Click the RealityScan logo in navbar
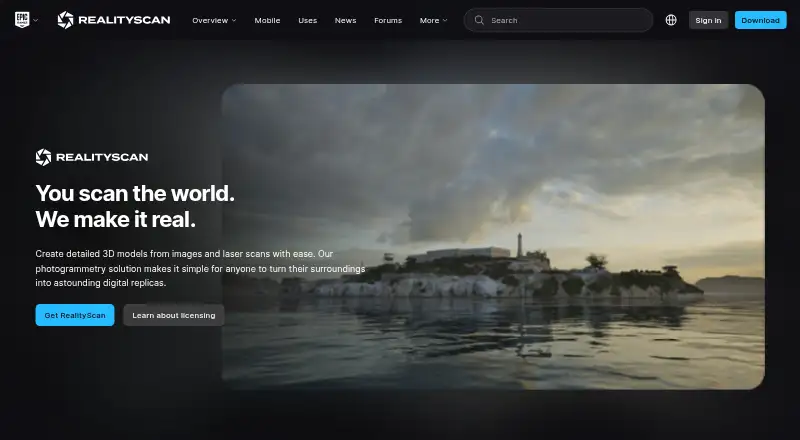The width and height of the screenshot is (800, 440). (114, 20)
